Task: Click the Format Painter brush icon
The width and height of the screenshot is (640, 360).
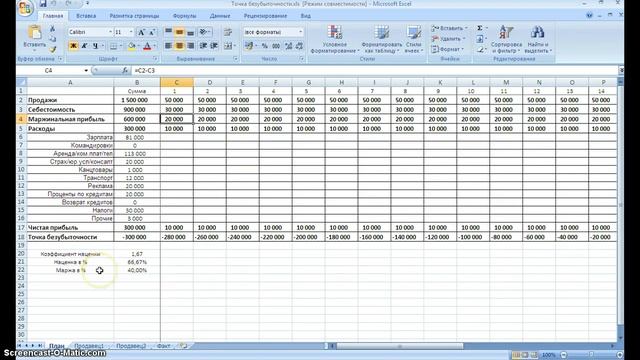Action: 52,49
